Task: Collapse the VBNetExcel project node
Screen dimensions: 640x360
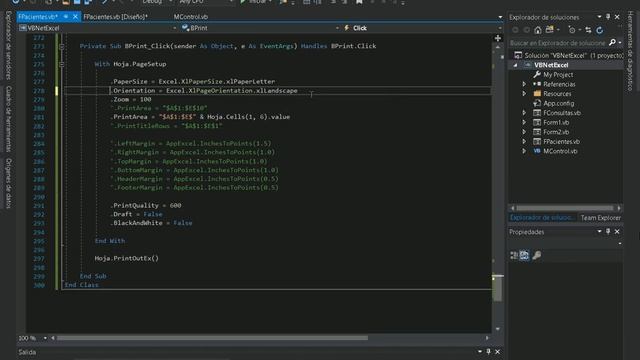Action: [x=515, y=65]
